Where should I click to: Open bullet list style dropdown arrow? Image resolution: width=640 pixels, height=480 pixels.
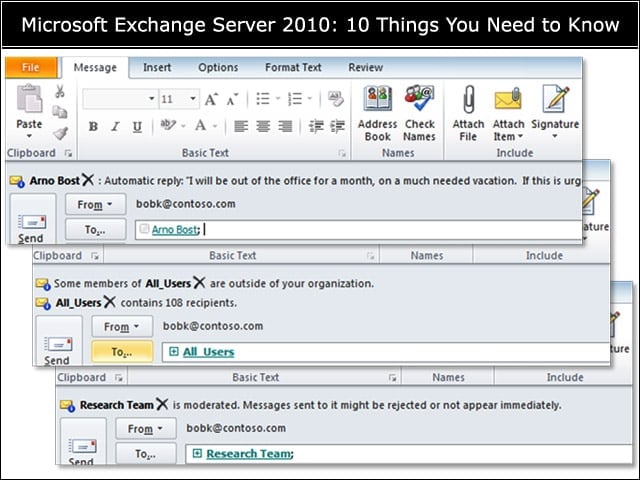click(x=278, y=98)
